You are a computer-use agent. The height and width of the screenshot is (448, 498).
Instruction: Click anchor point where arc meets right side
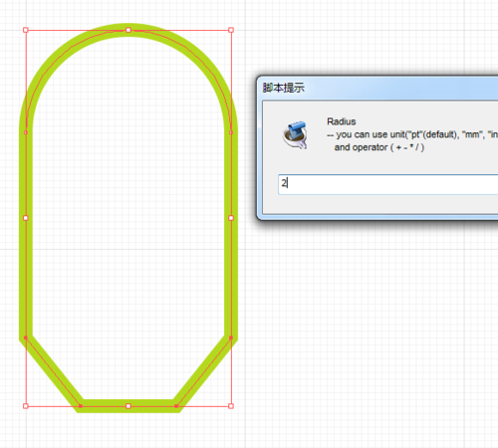pos(231,132)
